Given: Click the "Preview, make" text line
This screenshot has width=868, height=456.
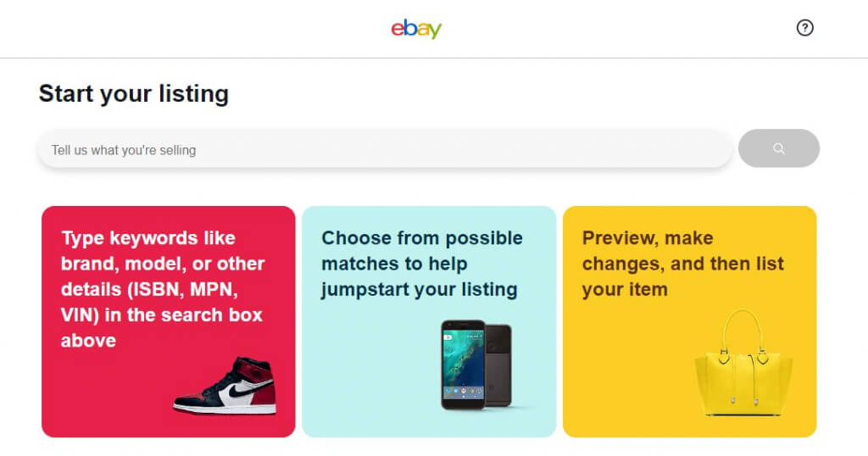Looking at the screenshot, I should tap(647, 238).
